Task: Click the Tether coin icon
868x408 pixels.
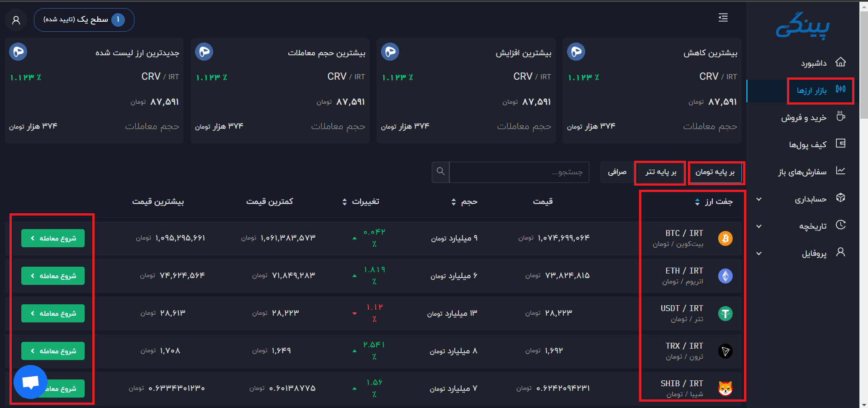Action: (x=725, y=313)
